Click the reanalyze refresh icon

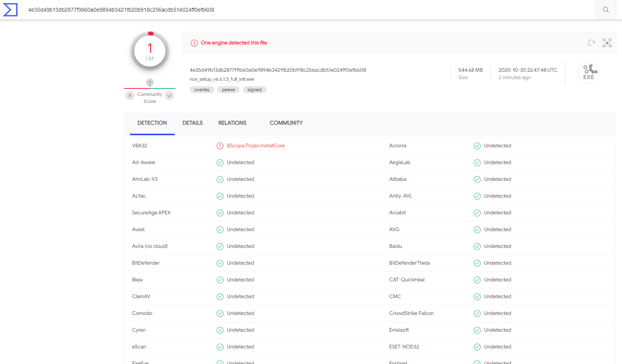(x=592, y=43)
